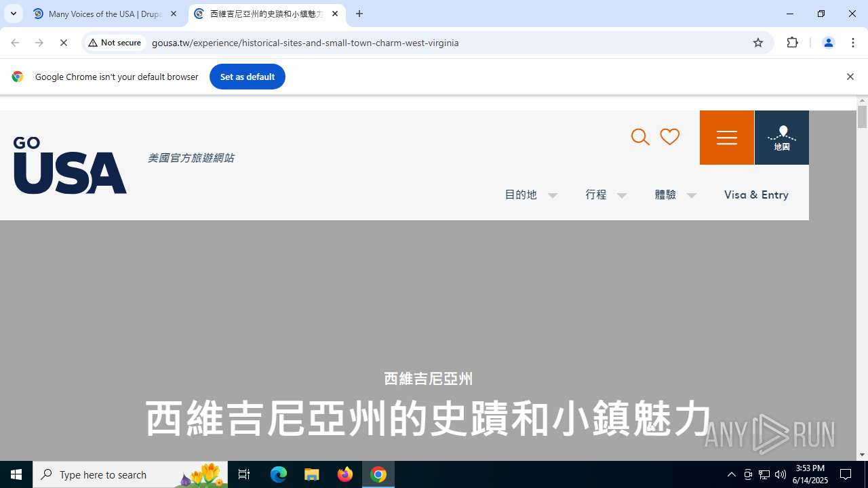Expand the 行程 dropdown arrow

622,195
